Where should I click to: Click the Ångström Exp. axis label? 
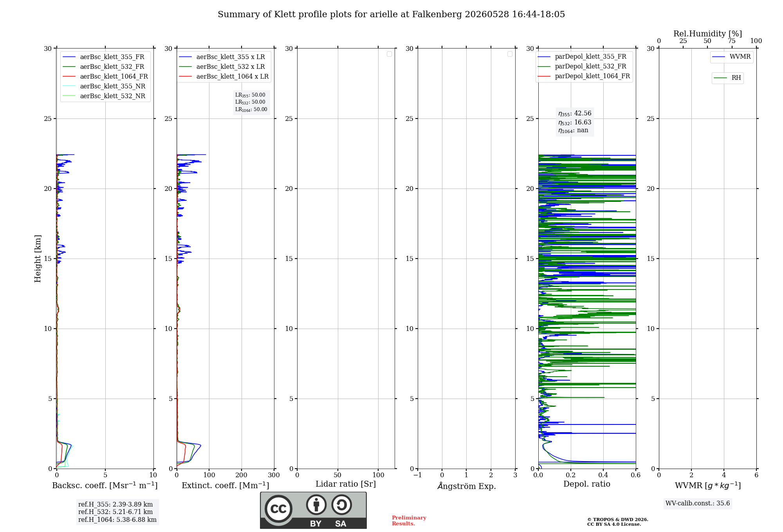pyautogui.click(x=467, y=486)
